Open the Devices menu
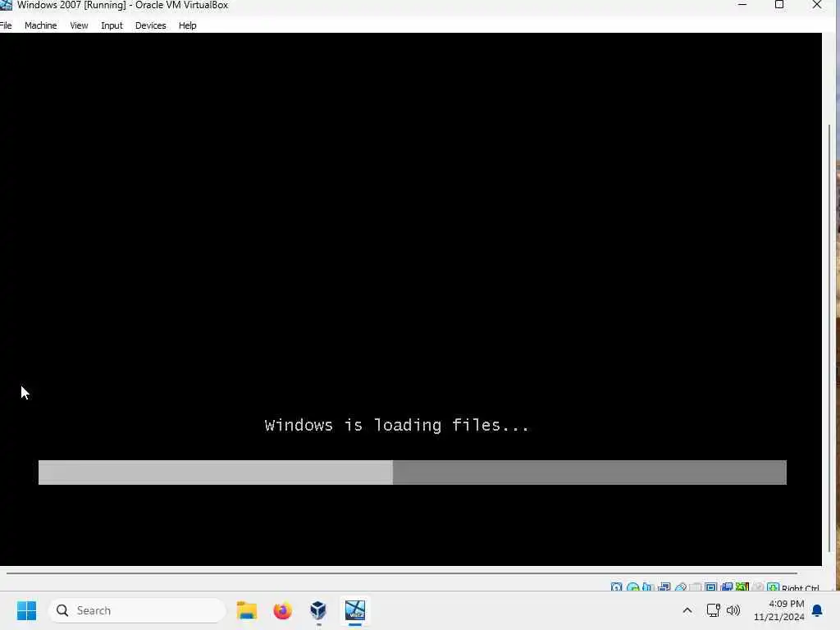Image resolution: width=840 pixels, height=630 pixels. pos(151,25)
